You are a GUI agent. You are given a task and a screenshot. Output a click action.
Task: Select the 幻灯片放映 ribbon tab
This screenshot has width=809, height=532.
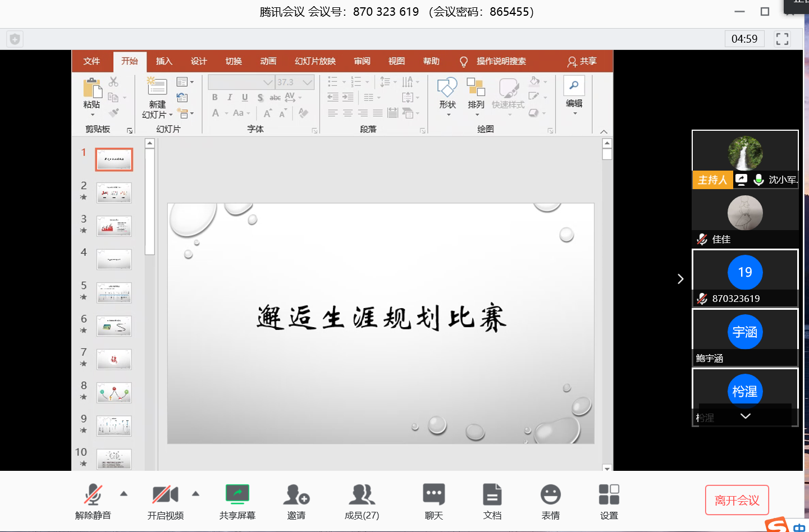pos(315,61)
